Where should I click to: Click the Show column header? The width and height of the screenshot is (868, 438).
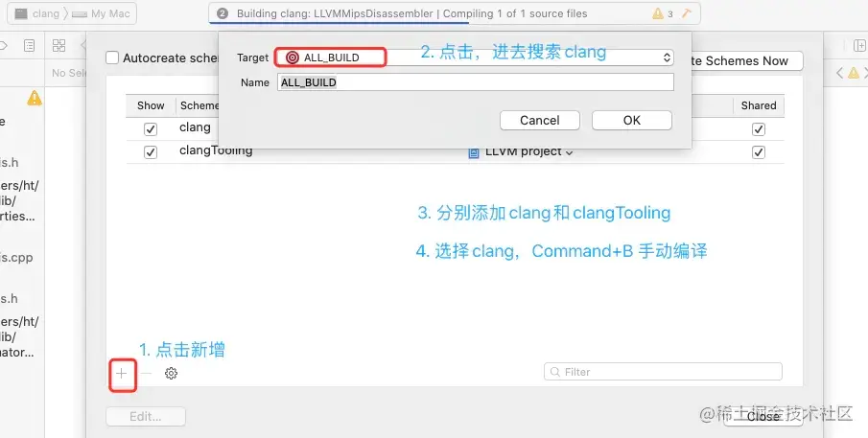tap(151, 105)
